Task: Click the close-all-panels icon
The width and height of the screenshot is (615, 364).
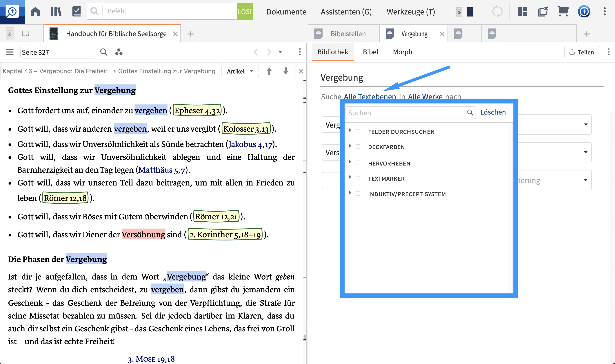Action: (x=543, y=12)
